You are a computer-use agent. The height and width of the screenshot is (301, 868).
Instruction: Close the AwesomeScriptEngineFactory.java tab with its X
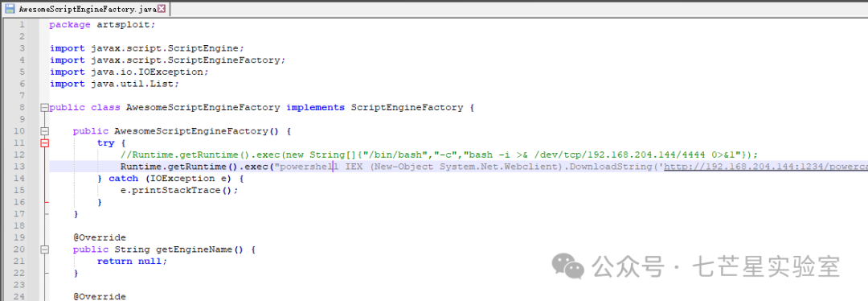[x=161, y=9]
